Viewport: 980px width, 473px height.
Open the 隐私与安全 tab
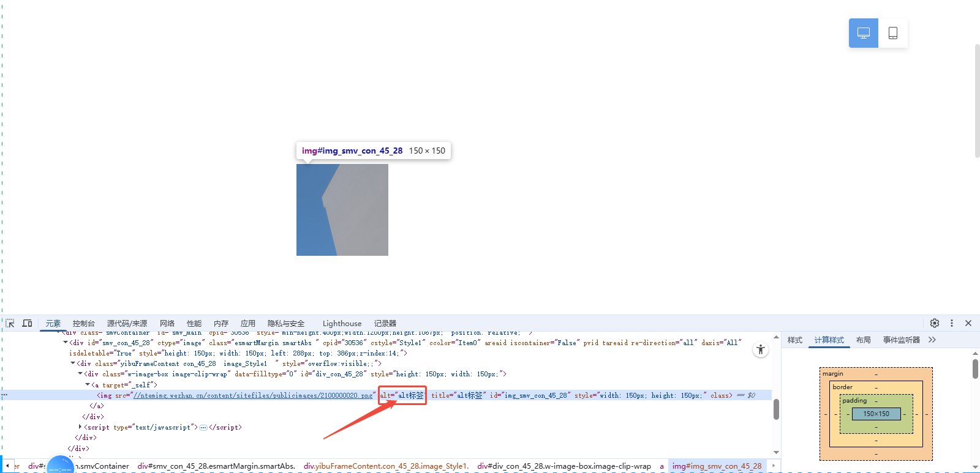[286, 324]
